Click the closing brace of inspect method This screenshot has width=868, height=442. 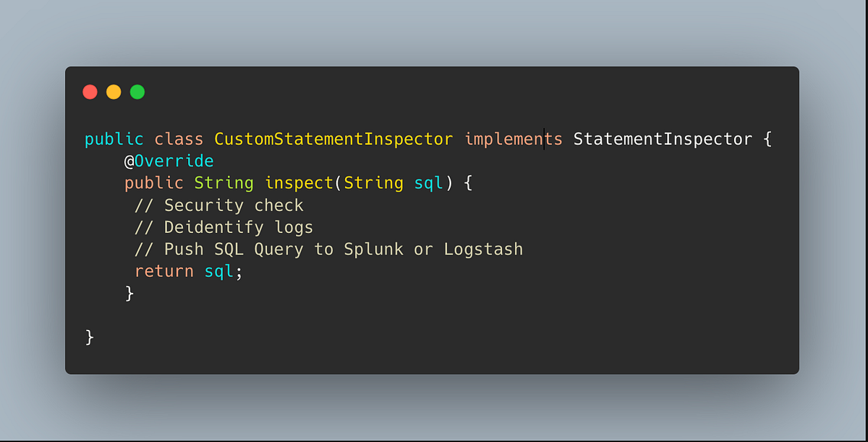pyautogui.click(x=129, y=293)
